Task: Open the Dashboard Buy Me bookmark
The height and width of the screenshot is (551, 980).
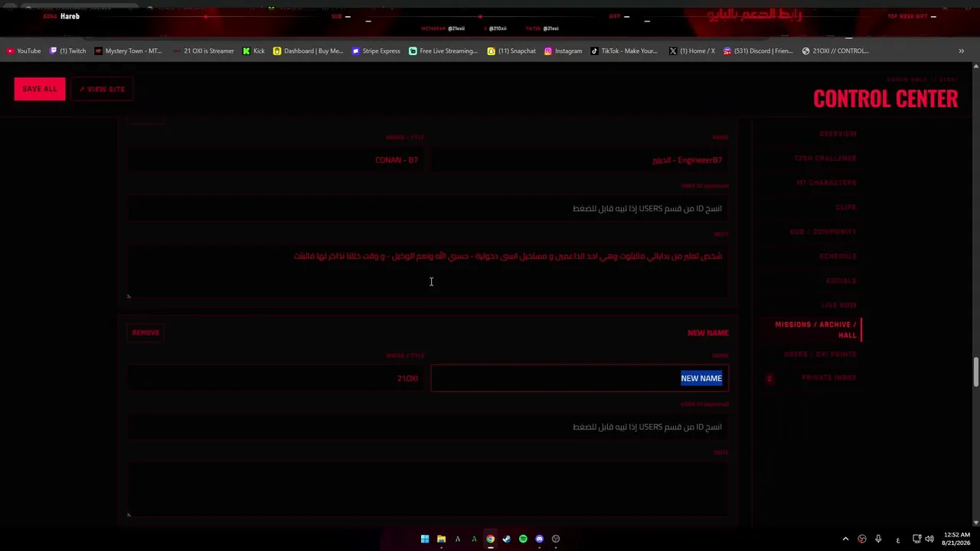Action: coord(308,51)
